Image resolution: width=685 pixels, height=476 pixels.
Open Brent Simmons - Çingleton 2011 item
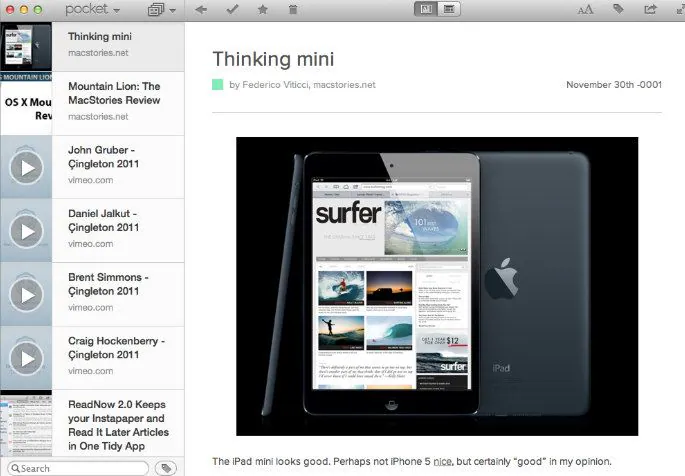pyautogui.click(x=92, y=294)
